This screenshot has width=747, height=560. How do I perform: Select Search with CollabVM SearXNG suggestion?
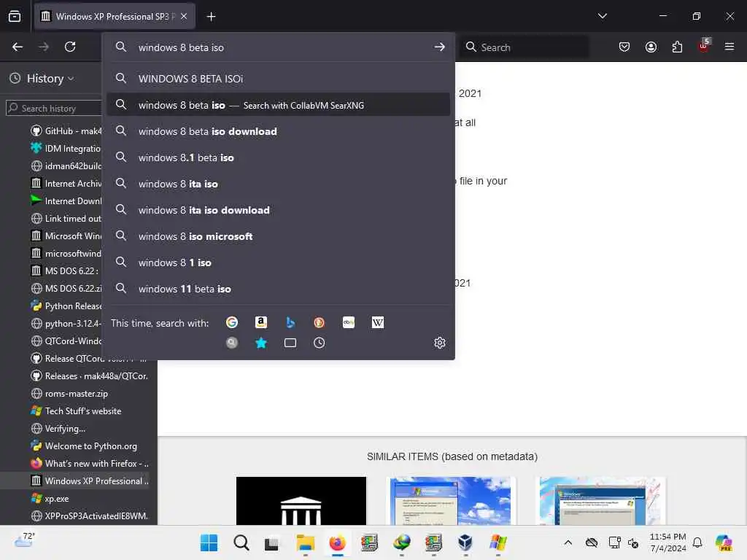(x=278, y=105)
